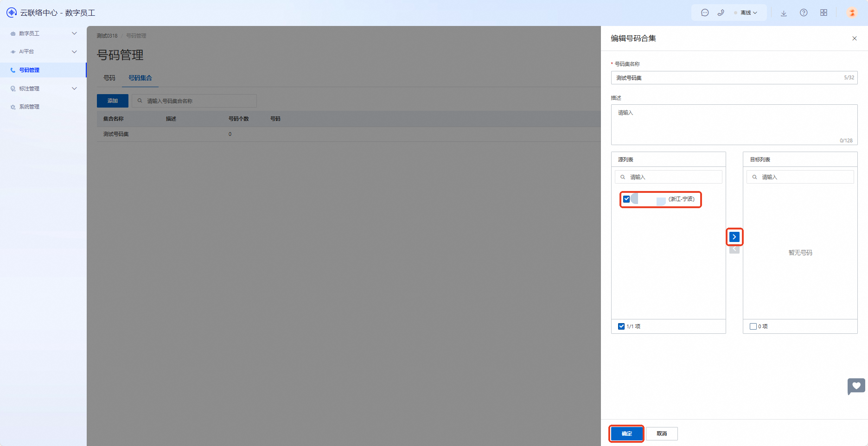Switch to the 号码 tab
The image size is (868, 446).
109,78
